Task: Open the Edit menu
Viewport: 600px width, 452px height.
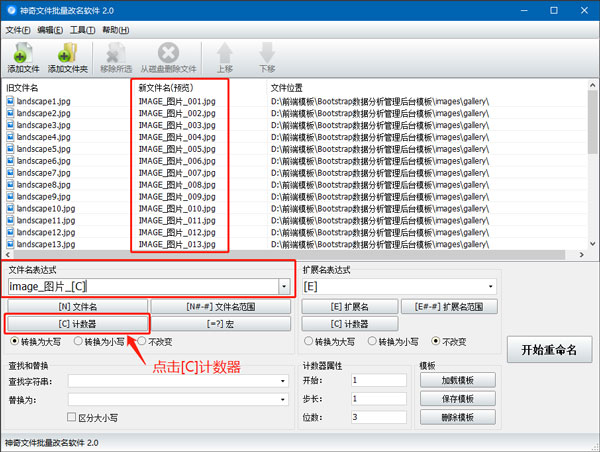Action: [50, 30]
